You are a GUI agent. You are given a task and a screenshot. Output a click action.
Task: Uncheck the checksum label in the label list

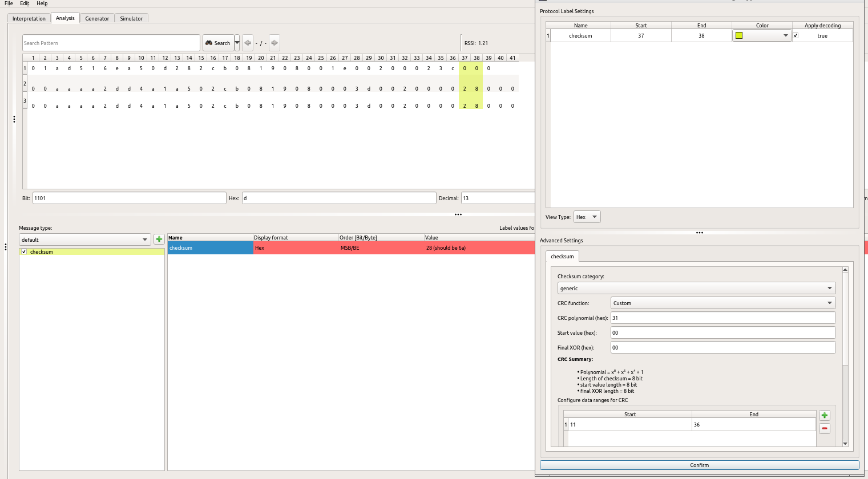pos(23,251)
